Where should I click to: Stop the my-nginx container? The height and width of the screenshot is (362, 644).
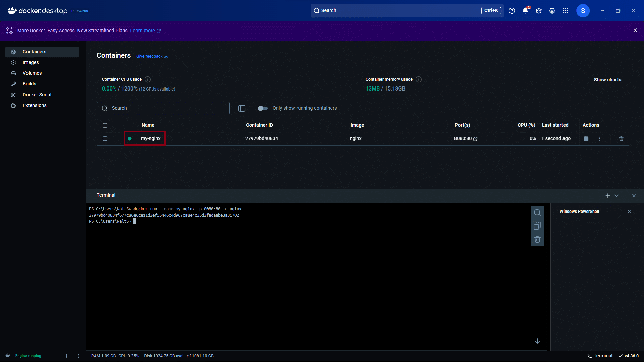point(586,139)
